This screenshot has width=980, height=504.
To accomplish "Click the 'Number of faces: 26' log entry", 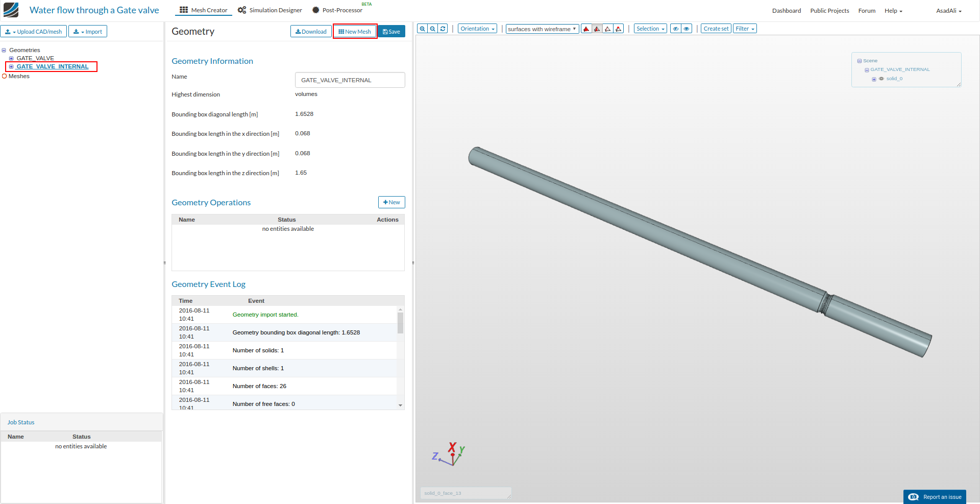I will (x=259, y=386).
